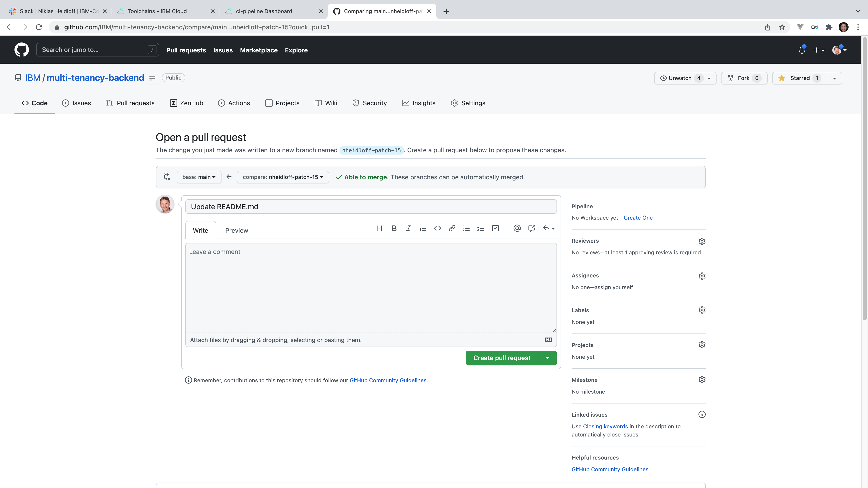Insert a task list checkbox icon

[495, 228]
